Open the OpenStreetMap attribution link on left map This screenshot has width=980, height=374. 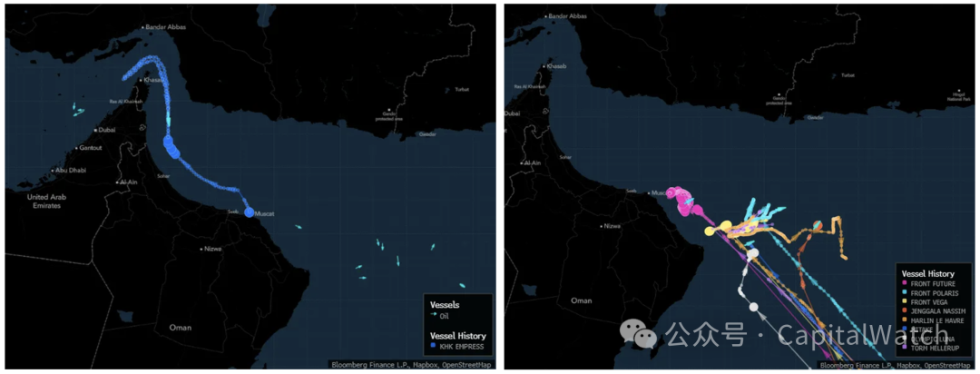(x=469, y=364)
